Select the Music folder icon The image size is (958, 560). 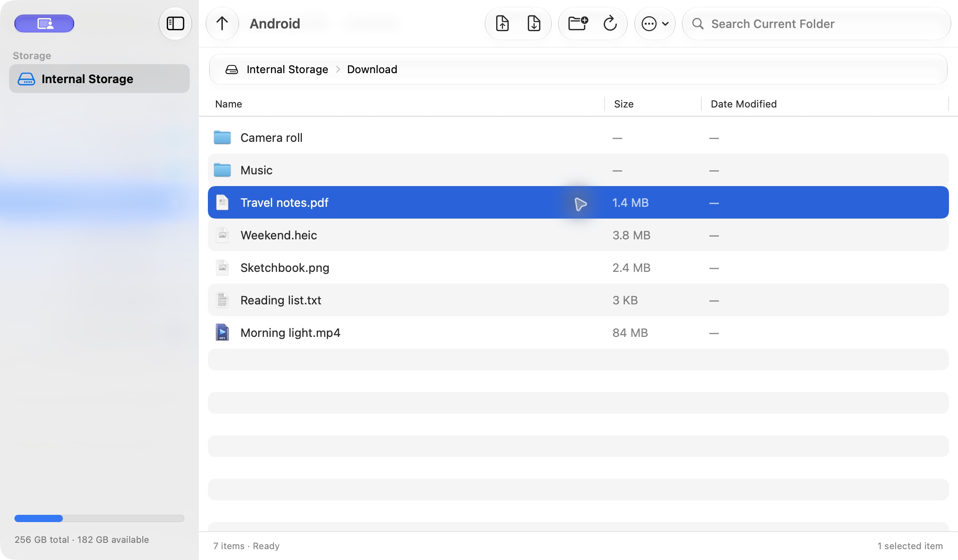click(x=222, y=170)
